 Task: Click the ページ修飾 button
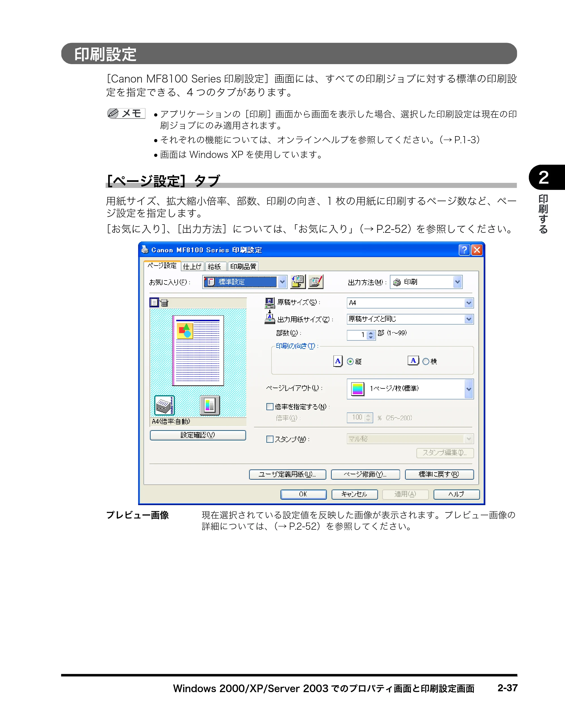click(x=365, y=474)
